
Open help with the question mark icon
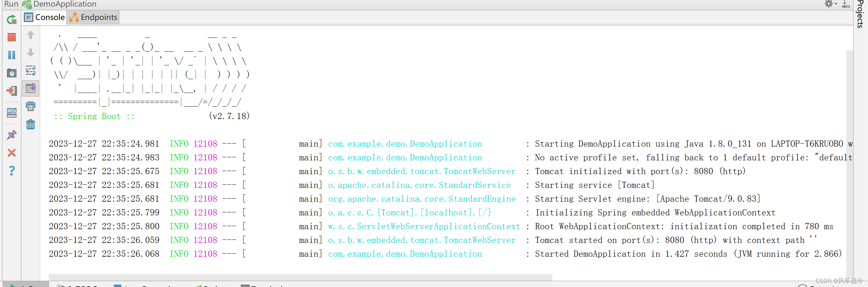[12, 170]
